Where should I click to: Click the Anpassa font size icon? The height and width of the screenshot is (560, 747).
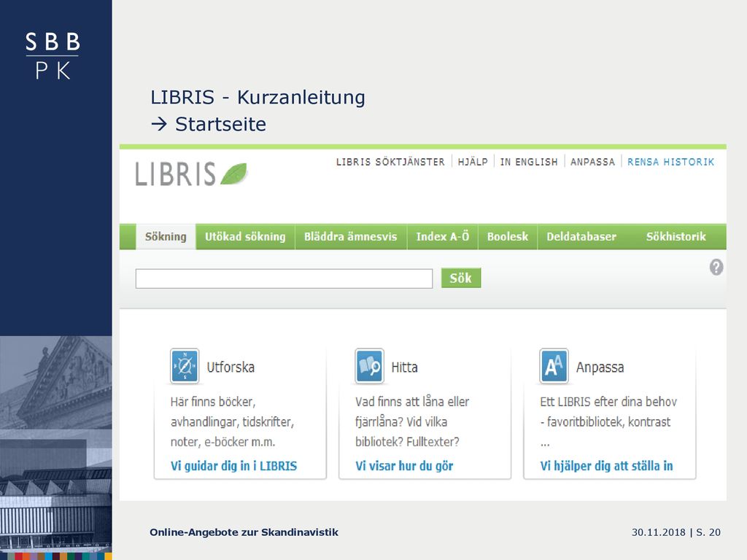[x=554, y=366]
